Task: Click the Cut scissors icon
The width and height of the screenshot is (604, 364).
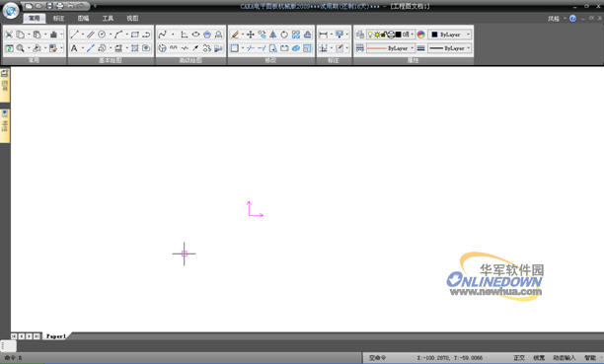Action: pyautogui.click(x=9, y=35)
